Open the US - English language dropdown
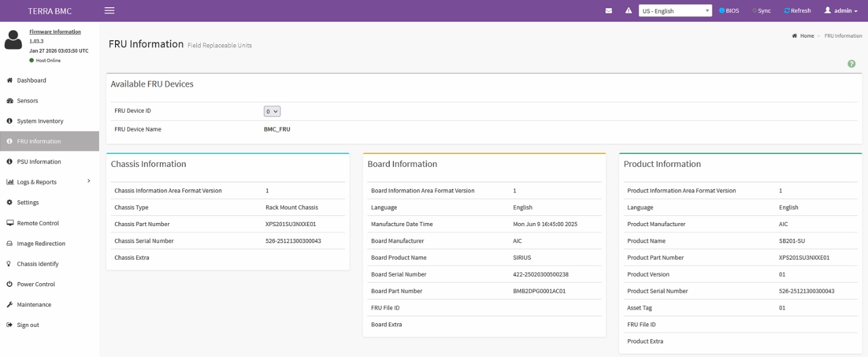 [675, 11]
